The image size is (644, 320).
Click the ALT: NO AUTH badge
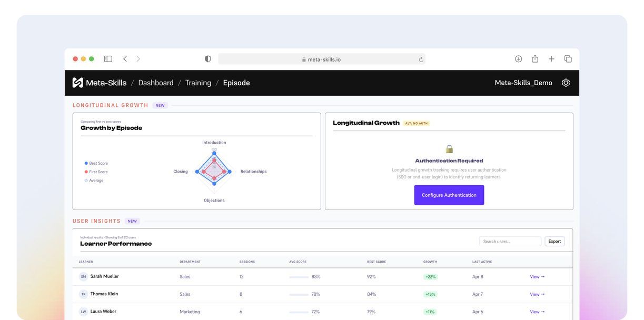[417, 123]
